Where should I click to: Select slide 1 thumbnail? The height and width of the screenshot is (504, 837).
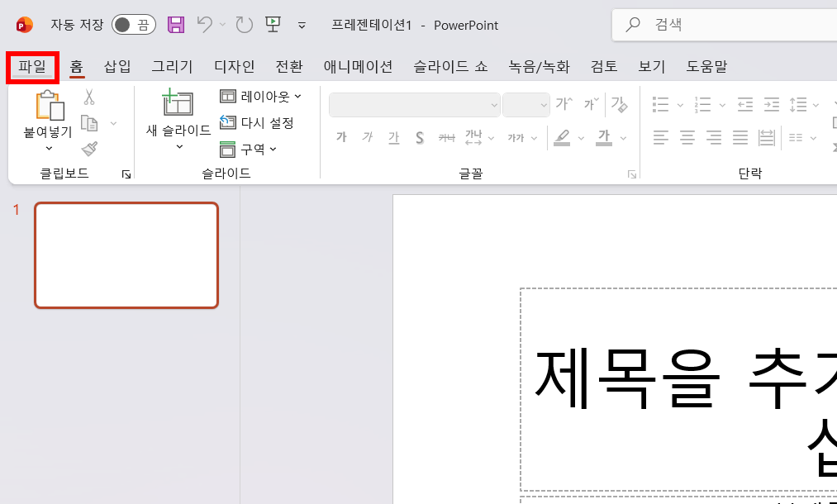pyautogui.click(x=126, y=255)
